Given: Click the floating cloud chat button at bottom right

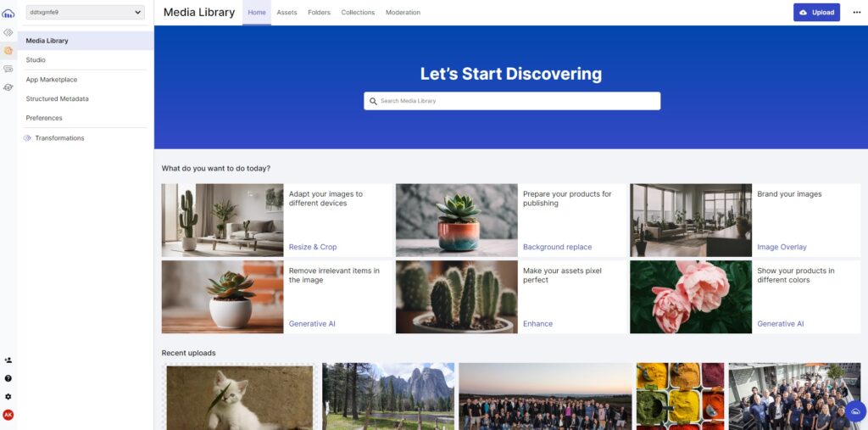Looking at the screenshot, I should click(x=856, y=411).
